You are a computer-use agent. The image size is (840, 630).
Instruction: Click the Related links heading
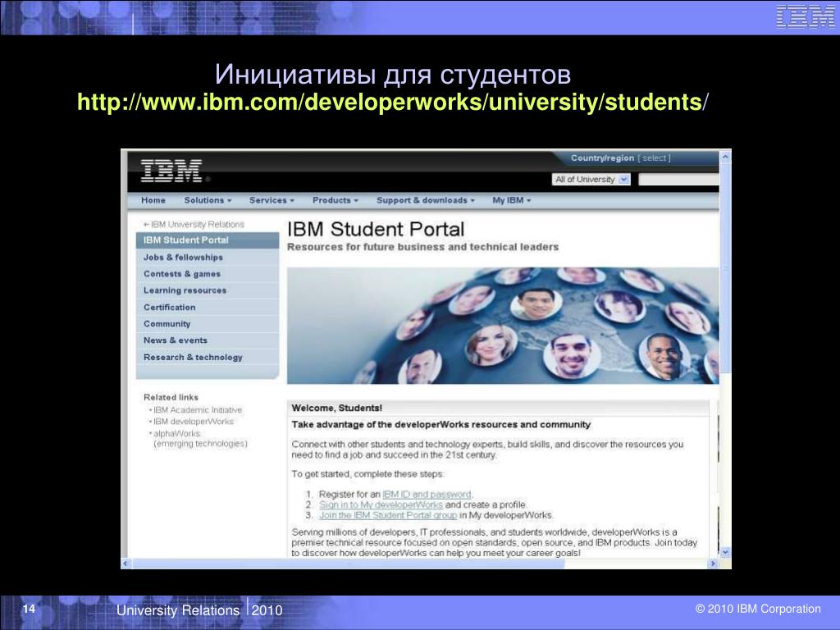[171, 398]
